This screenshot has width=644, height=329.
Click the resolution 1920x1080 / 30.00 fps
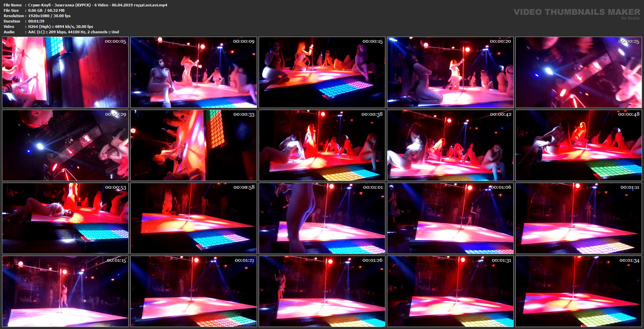pos(49,16)
